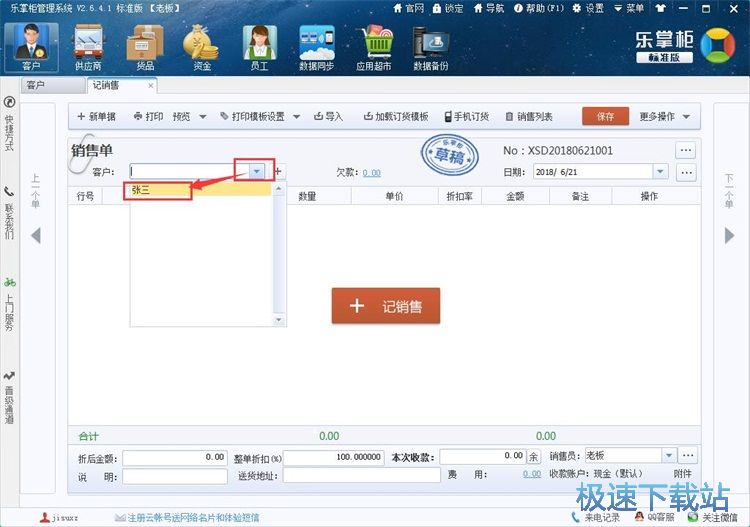Click 手机订货 mobile ordering
Image resolution: width=750 pixels, height=527 pixels.
[467, 116]
